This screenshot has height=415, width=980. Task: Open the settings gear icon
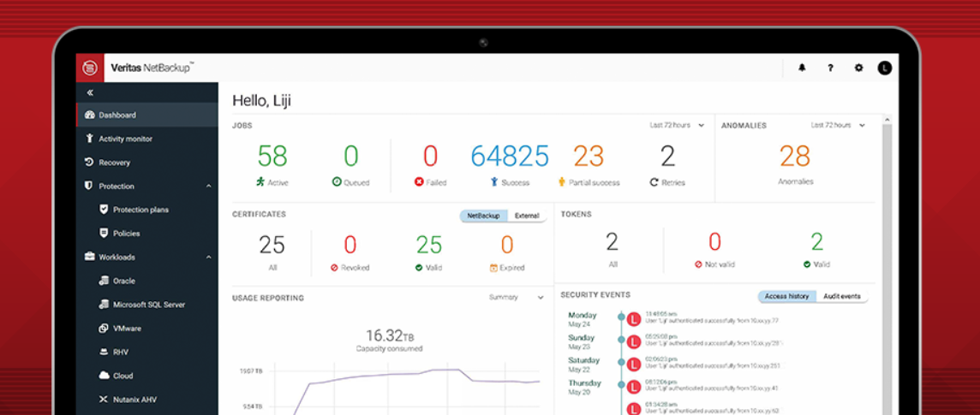pos(858,68)
